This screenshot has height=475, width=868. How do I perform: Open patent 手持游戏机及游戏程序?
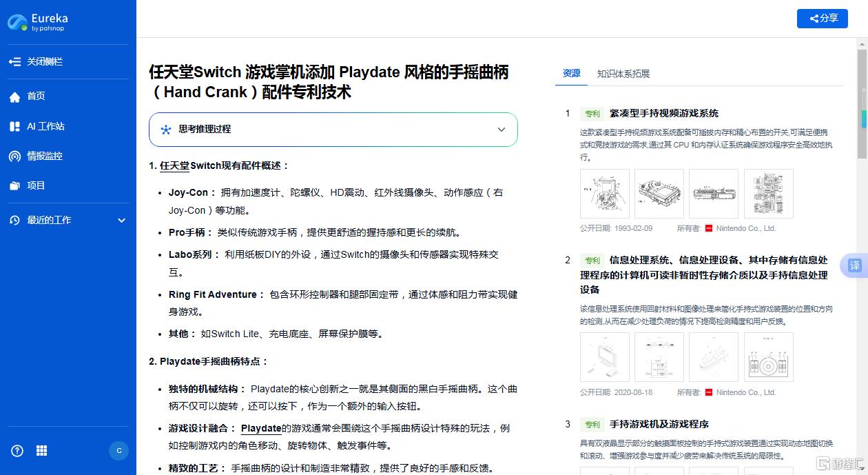click(x=659, y=425)
